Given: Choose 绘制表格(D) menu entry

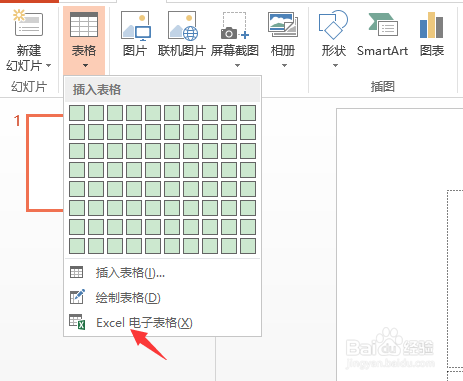Looking at the screenshot, I should (x=162, y=297).
